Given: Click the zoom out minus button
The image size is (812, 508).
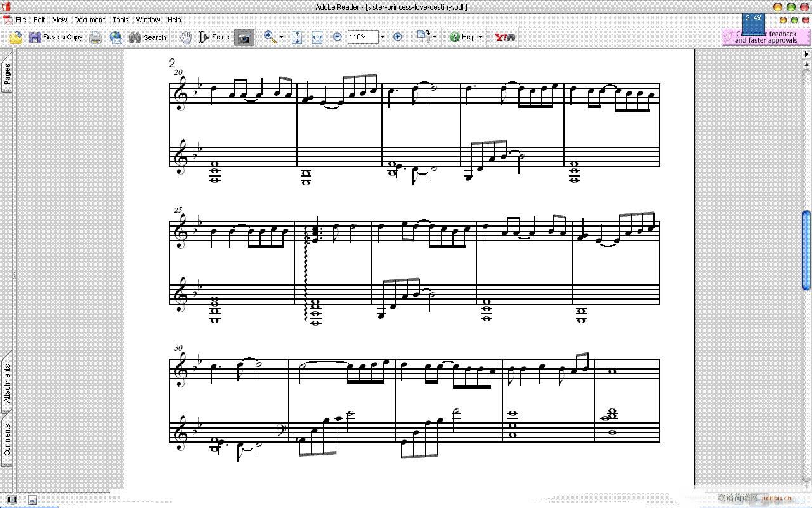Looking at the screenshot, I should coord(337,37).
